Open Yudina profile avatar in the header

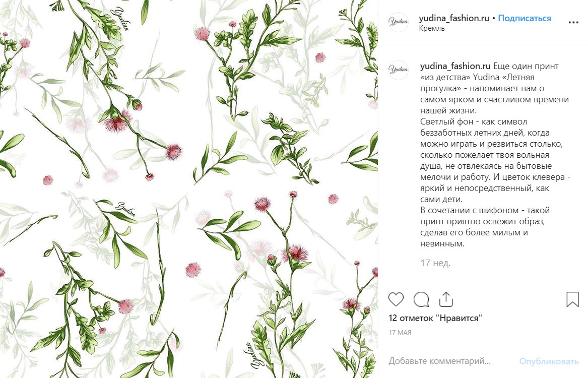pos(398,22)
